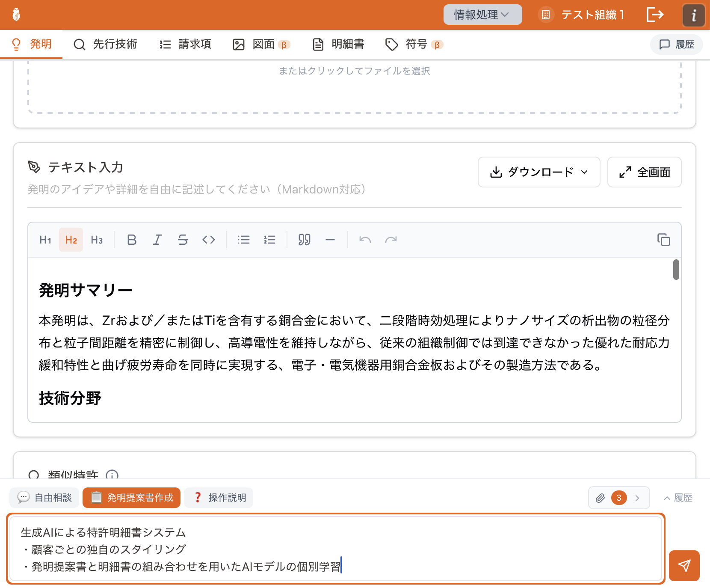Click the 全画面 fullscreen button
The width and height of the screenshot is (710, 588).
point(644,172)
